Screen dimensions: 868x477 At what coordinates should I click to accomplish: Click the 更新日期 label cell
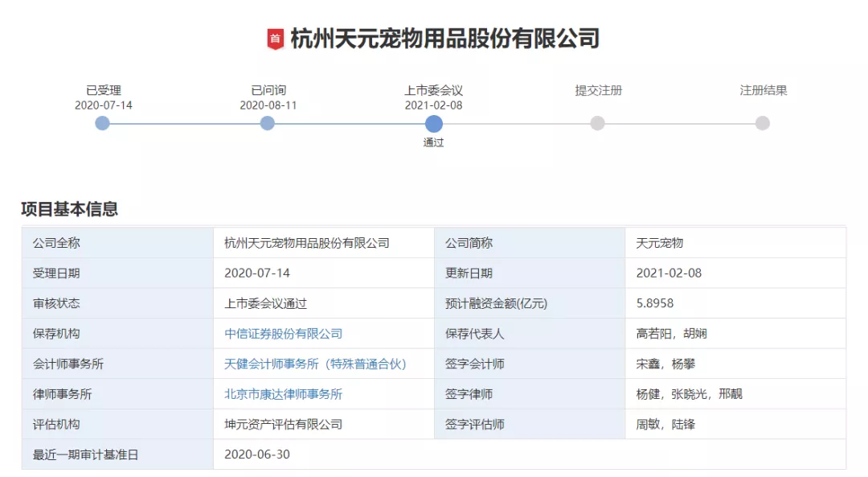(530, 273)
